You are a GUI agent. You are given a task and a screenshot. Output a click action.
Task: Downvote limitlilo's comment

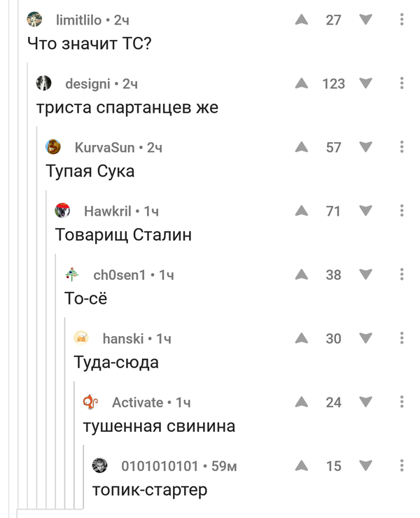tap(365, 20)
